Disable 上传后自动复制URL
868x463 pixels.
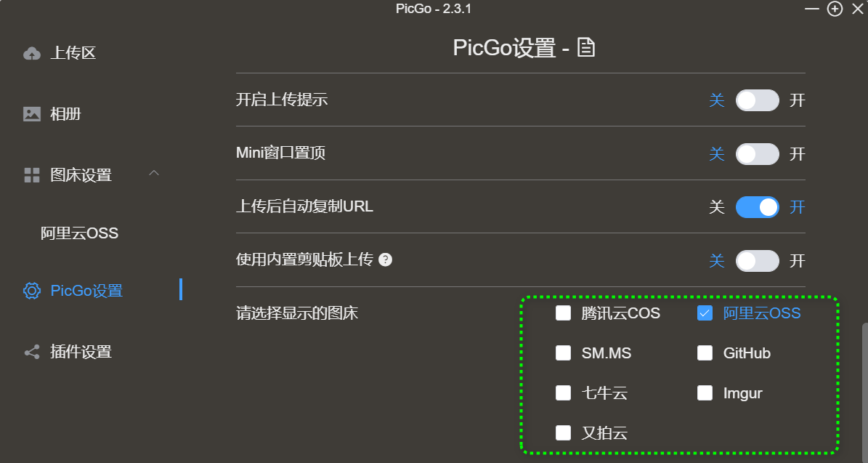tap(757, 207)
